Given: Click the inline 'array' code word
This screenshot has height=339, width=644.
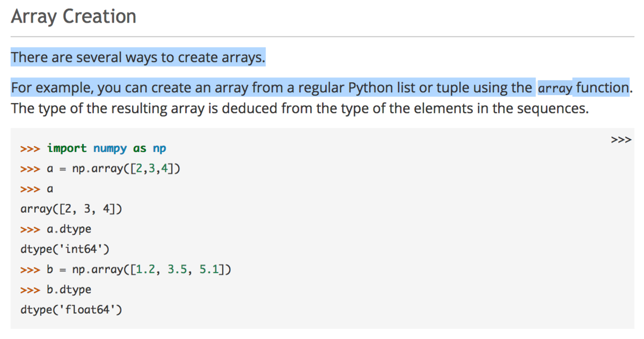Looking at the screenshot, I should pyautogui.click(x=555, y=88).
